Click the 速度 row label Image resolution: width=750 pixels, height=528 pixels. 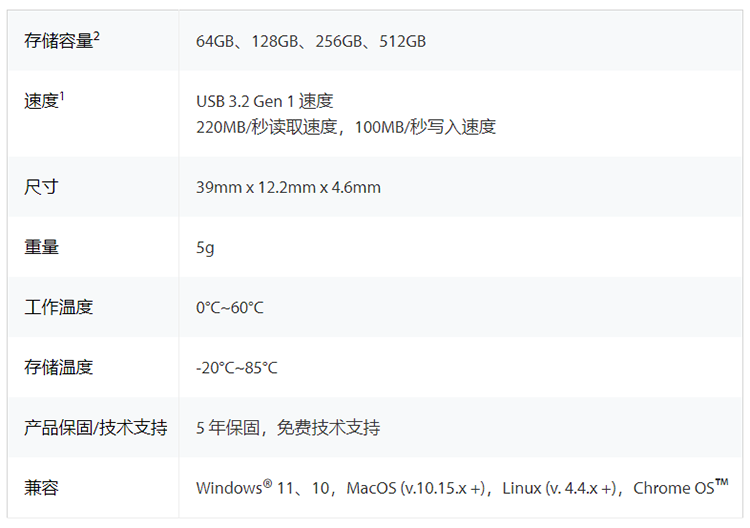coord(41,101)
